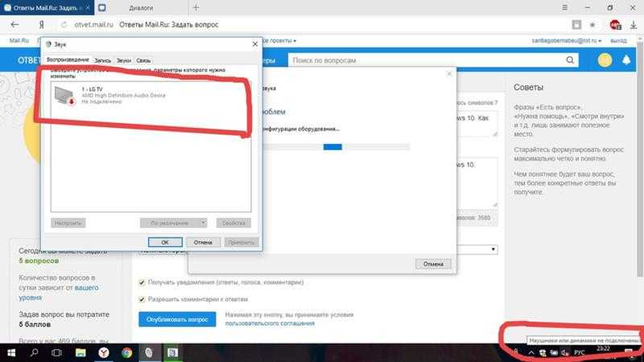This screenshot has width=644, height=362.
Task: Close the Звук dialog with the X
Action: click(254, 44)
